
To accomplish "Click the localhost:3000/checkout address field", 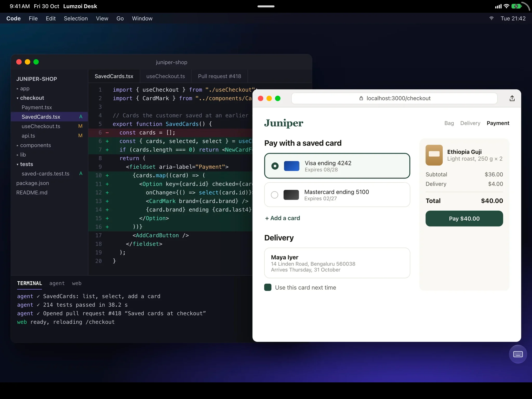I will pos(394,98).
